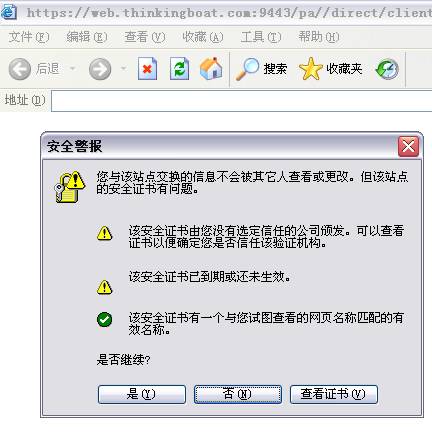Open Search with magnifying glass icon
The image size is (432, 435).
247,69
